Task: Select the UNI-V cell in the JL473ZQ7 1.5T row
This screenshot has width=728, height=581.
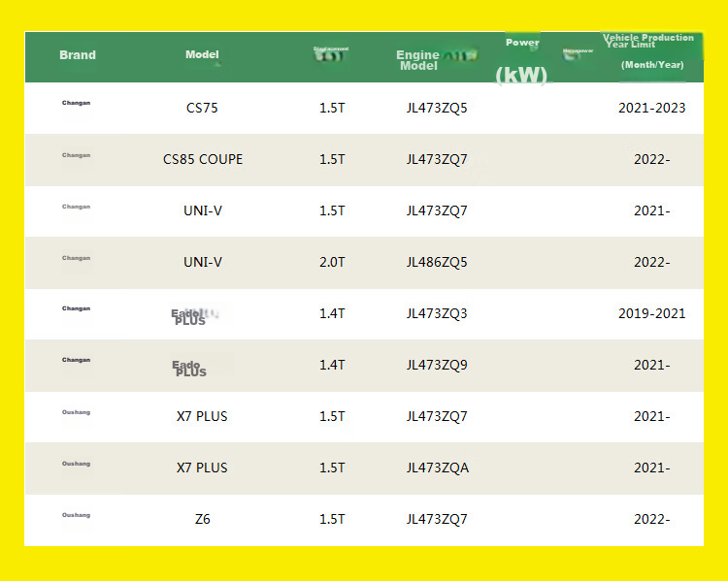Action: pyautogui.click(x=203, y=210)
